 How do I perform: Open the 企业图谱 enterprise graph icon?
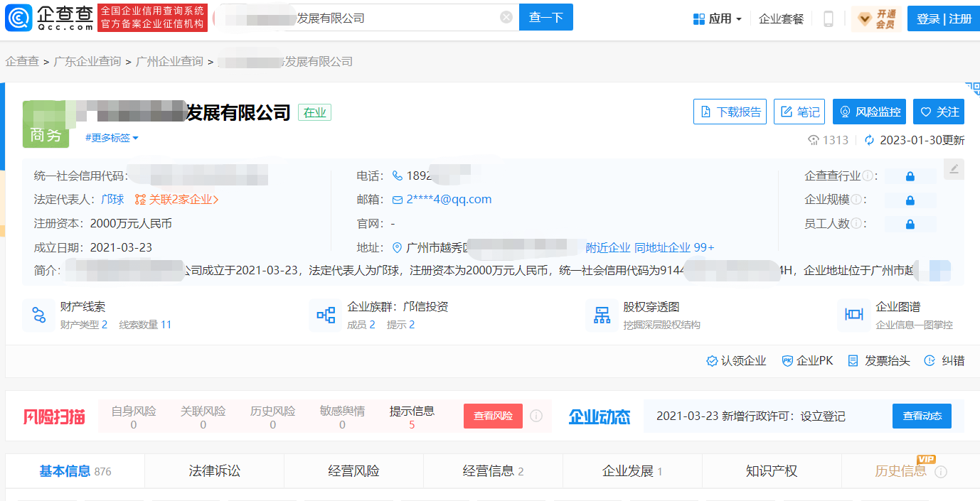click(853, 315)
